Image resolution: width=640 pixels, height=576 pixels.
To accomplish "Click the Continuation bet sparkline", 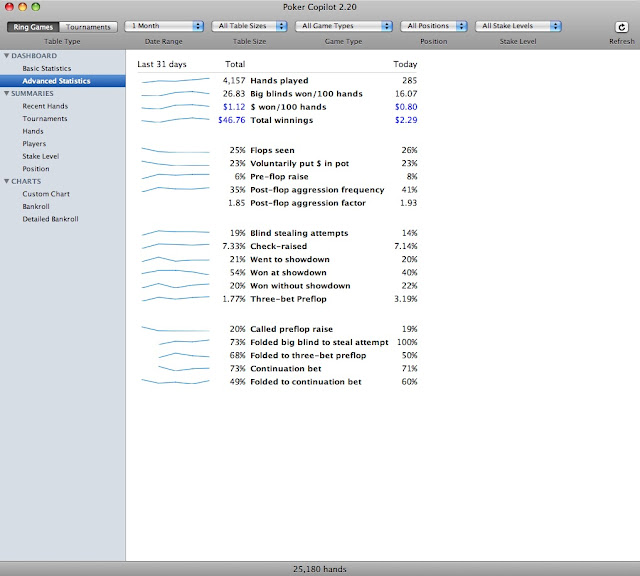I will (184, 369).
